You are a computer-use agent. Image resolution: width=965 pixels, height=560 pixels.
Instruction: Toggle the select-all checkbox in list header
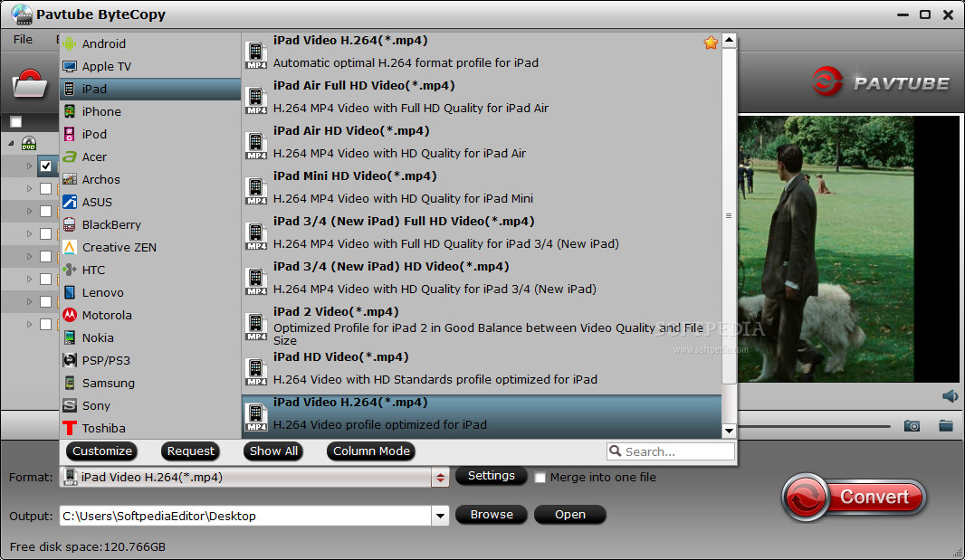pos(16,122)
